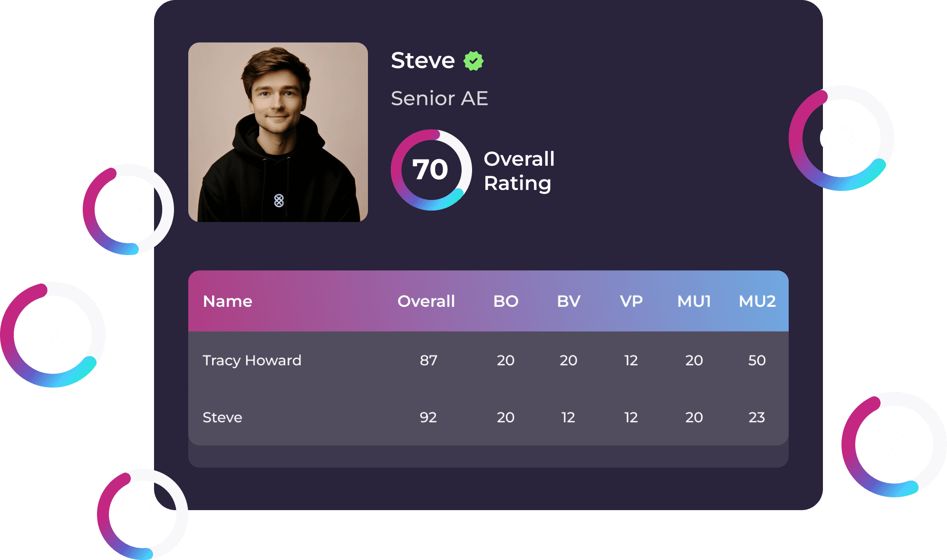The width and height of the screenshot is (947, 560).
Task: Click the VP column header
Action: [631, 301]
